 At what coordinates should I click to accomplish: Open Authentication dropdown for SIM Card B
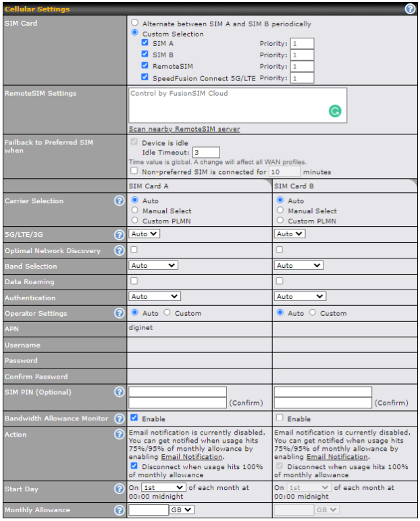coord(300,296)
